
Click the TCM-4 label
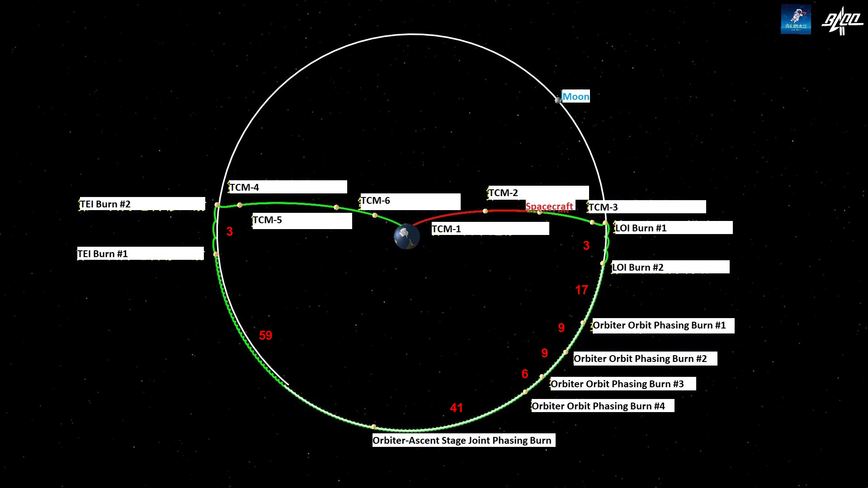pyautogui.click(x=288, y=187)
